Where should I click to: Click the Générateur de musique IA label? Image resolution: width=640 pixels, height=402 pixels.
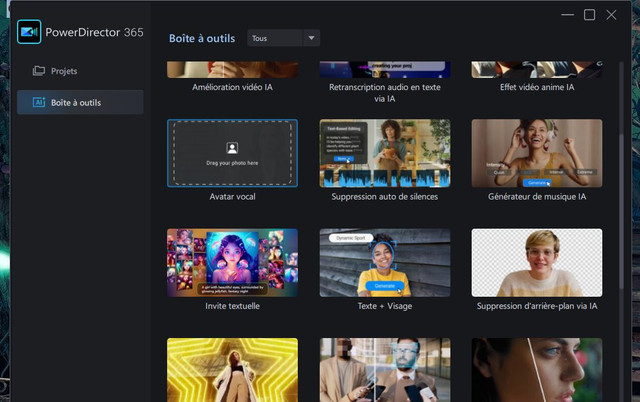(x=537, y=197)
